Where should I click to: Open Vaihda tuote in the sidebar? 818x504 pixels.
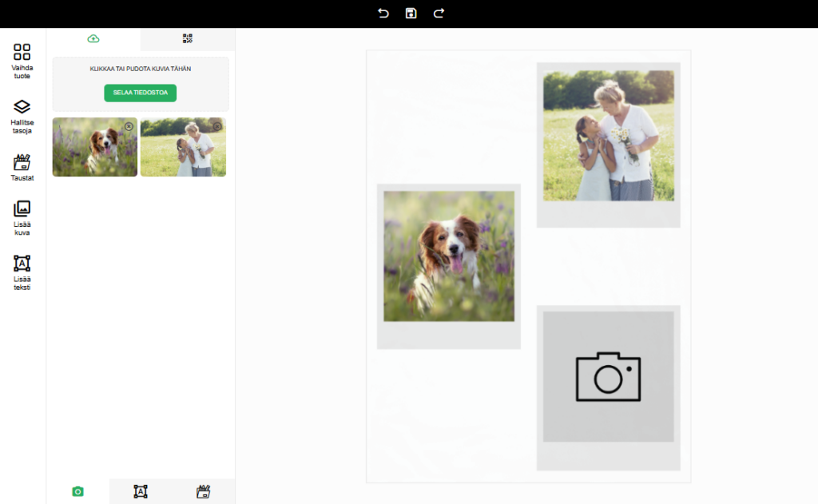(x=22, y=61)
